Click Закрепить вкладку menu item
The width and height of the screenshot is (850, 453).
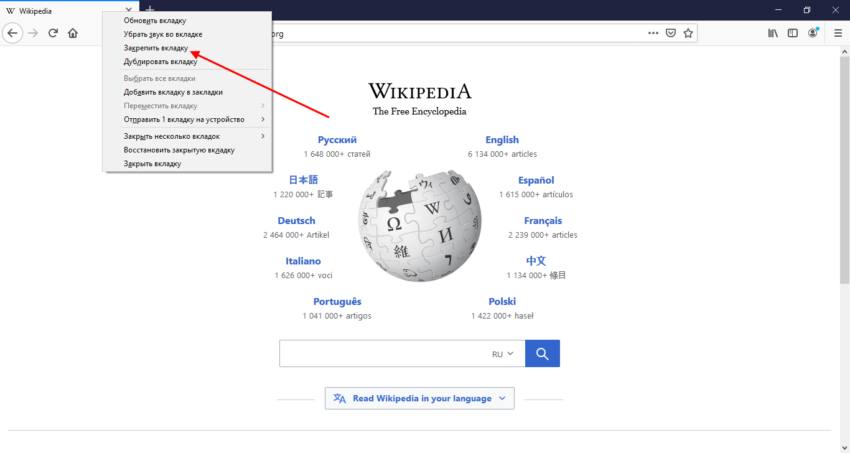coord(187,48)
